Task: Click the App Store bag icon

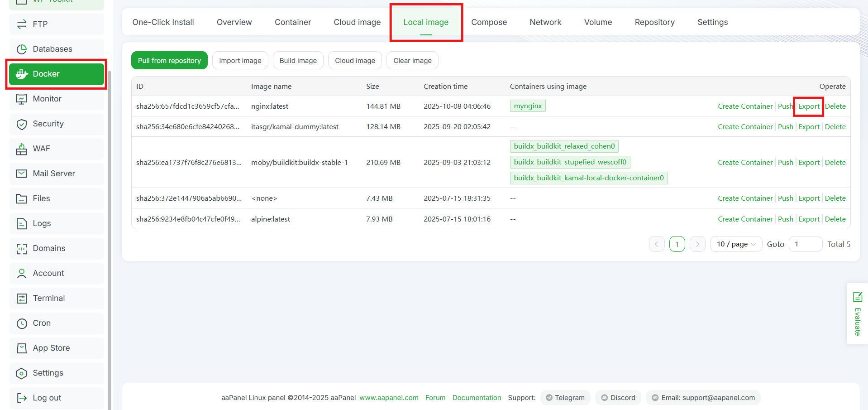Action: click(22, 348)
